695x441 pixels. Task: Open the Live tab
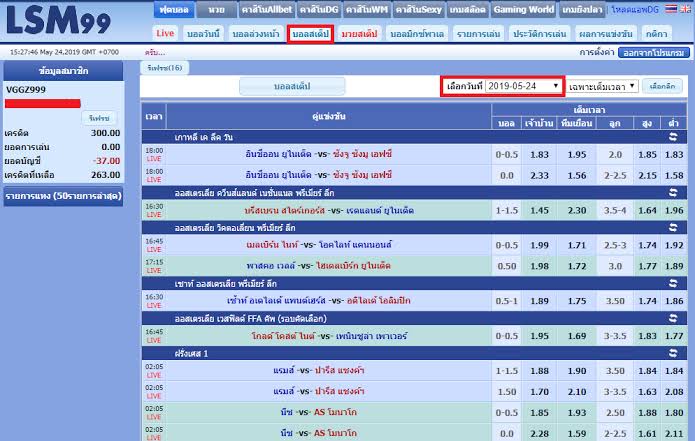coord(166,33)
